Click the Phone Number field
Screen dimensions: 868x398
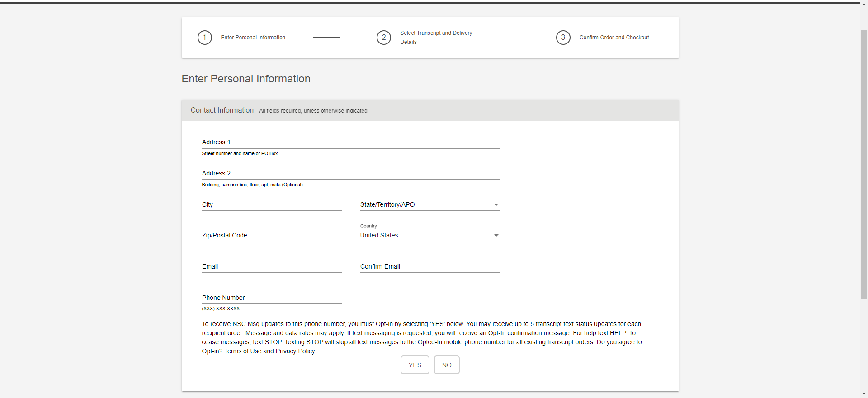coord(272,298)
